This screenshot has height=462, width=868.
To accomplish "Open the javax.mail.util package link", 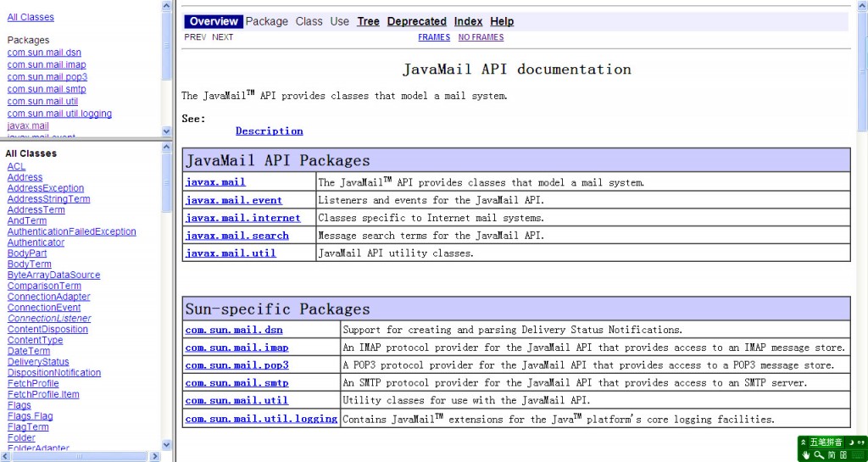I will (x=231, y=253).
